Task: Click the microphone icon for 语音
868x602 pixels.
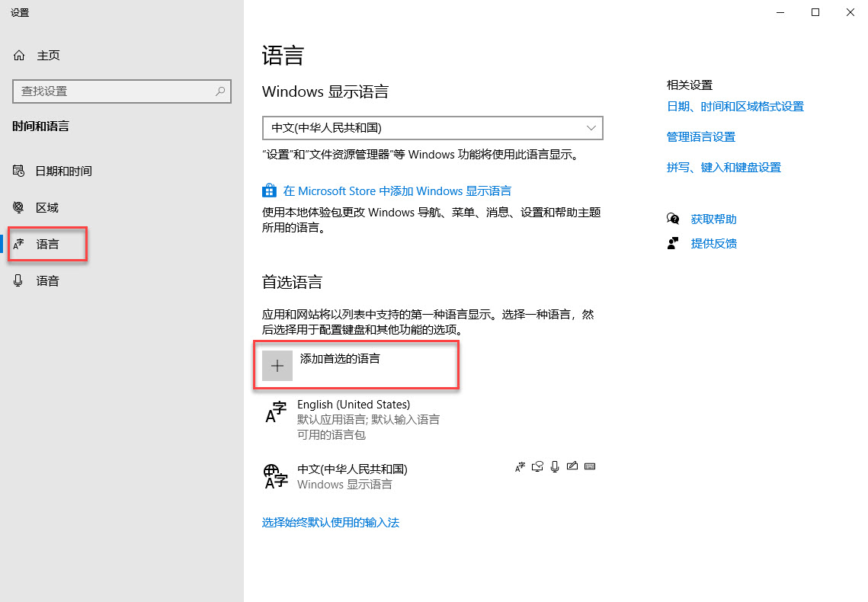Action: coord(18,280)
